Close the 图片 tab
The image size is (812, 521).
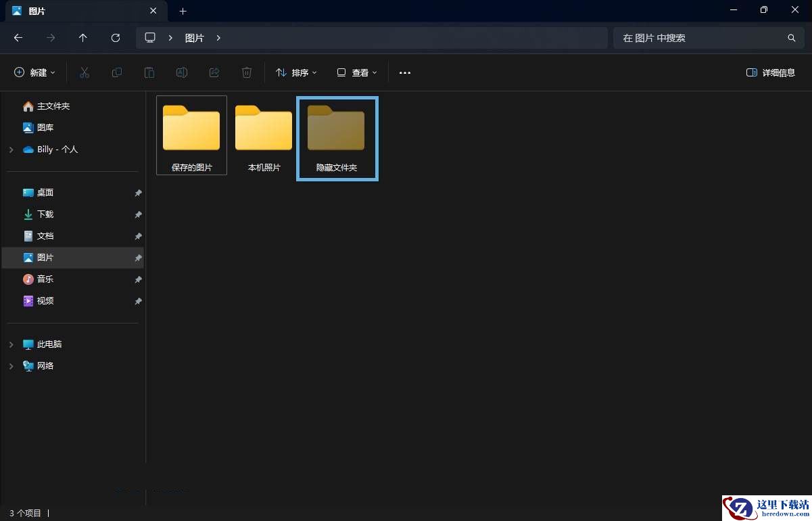153,11
